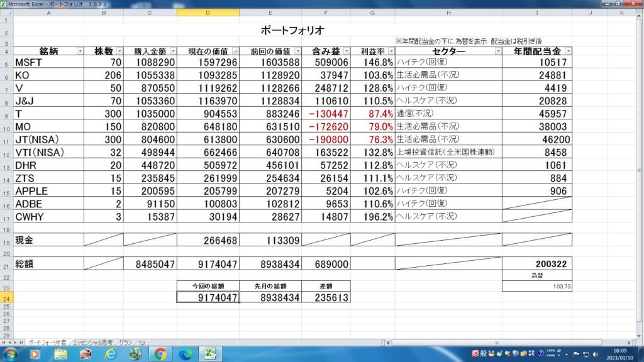Click the insert new worksheet tab icon

(x=142, y=343)
